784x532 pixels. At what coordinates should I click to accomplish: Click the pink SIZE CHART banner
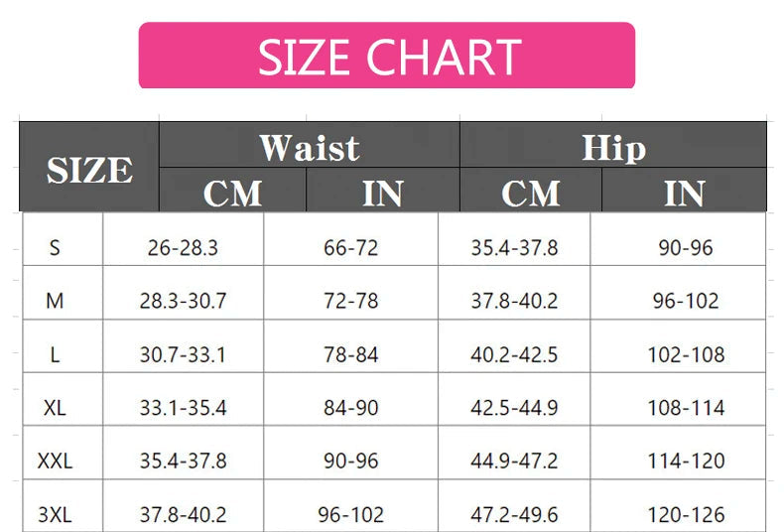pyautogui.click(x=387, y=57)
